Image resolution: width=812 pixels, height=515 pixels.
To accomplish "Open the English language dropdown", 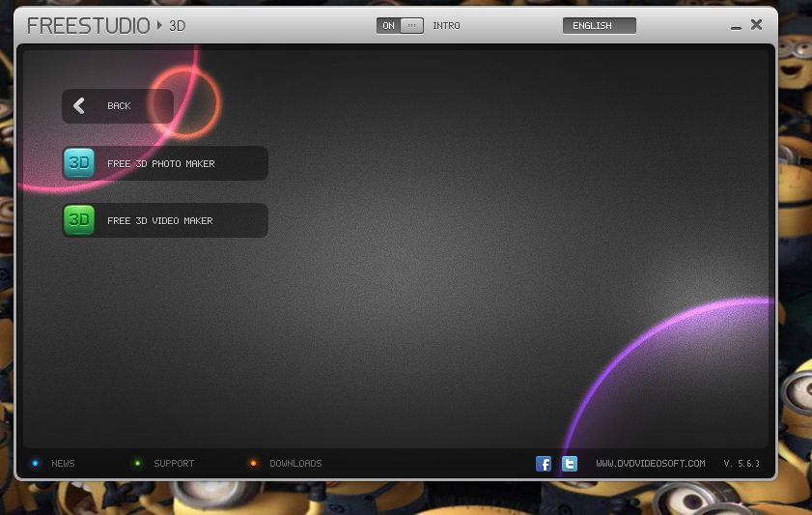I will 600,25.
